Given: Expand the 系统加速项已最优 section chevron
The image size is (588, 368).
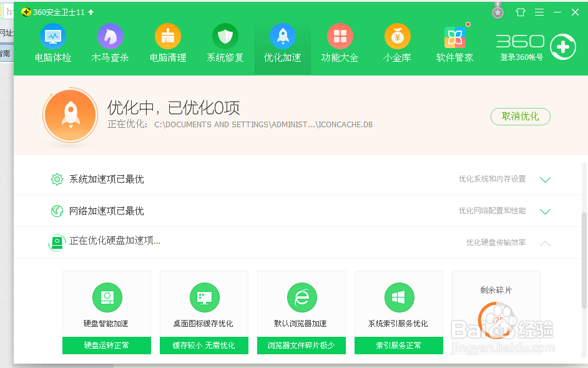Looking at the screenshot, I should (x=545, y=180).
